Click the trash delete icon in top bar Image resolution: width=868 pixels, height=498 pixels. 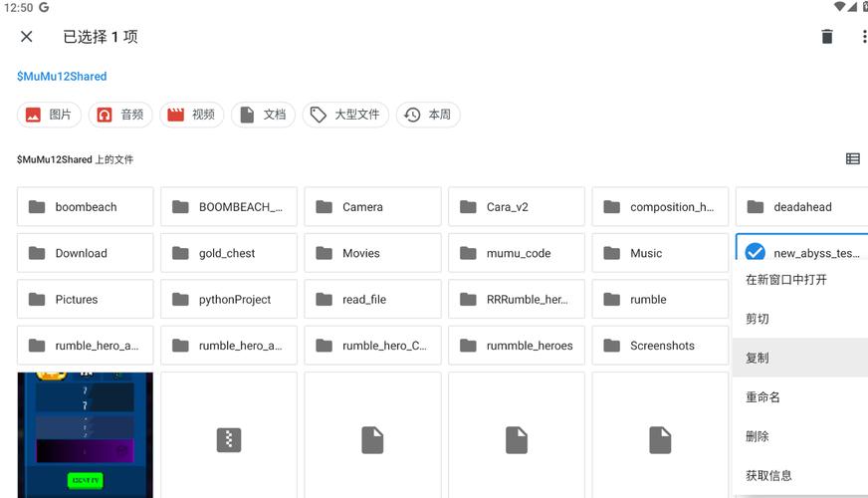pyautogui.click(x=826, y=37)
